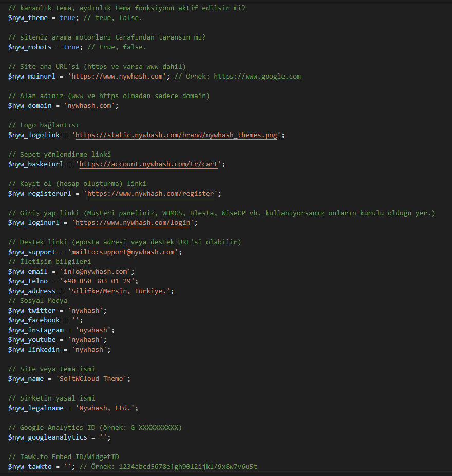Click the 'Tawk.to Embed ID/WidgetID' comment
452x476 pixels.
(64, 457)
